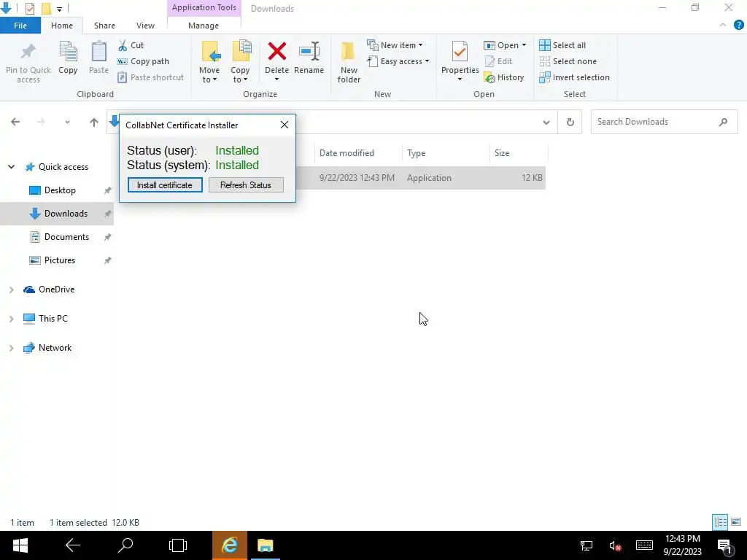747x560 pixels.
Task: Click the Properties quick toolbar checkmark icon
Action: tap(29, 8)
